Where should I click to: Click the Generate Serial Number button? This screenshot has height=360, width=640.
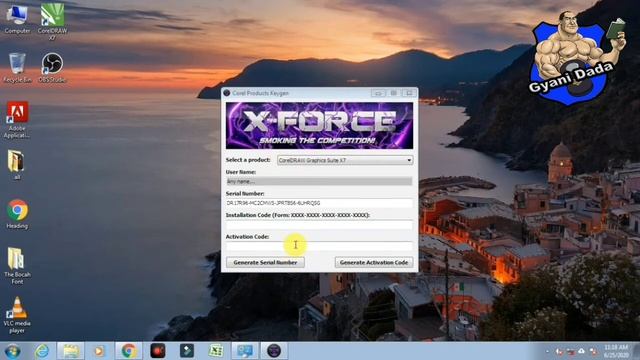pos(265,262)
